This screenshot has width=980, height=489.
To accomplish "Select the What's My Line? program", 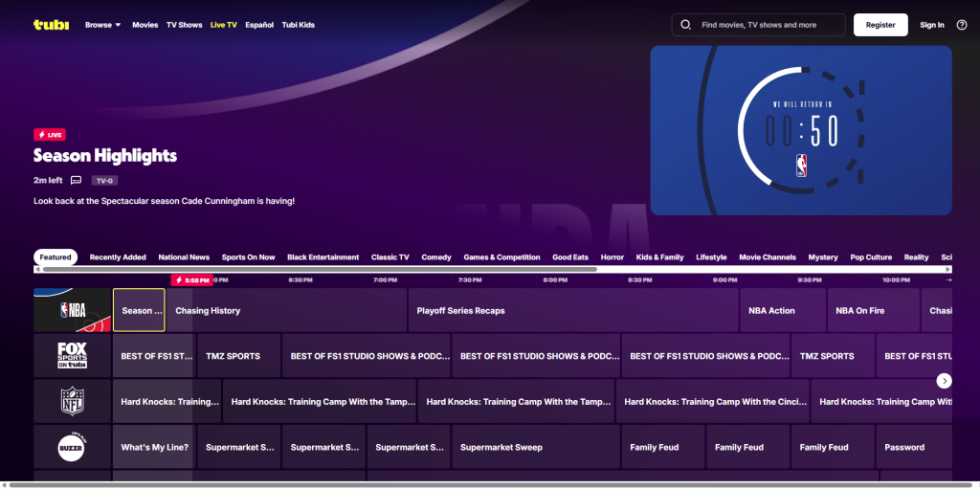I will [x=154, y=447].
